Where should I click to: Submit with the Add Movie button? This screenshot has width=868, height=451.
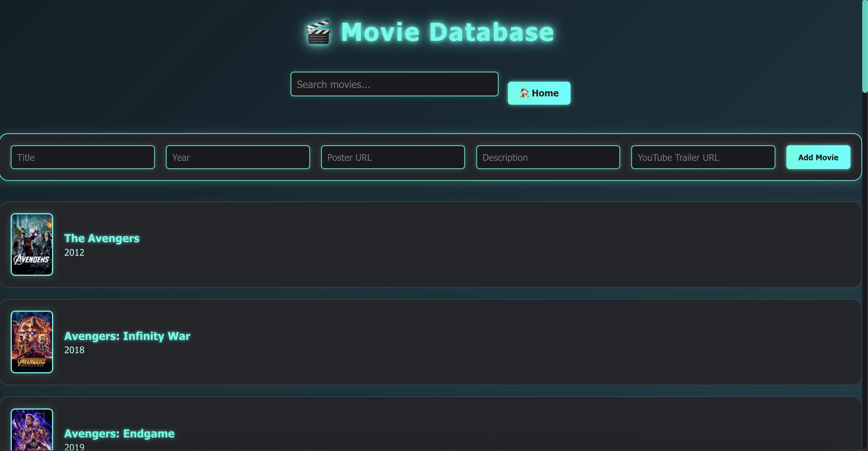pos(818,157)
